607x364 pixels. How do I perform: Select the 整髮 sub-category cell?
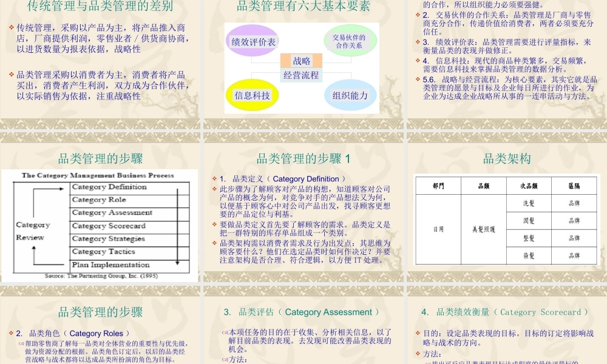(x=529, y=238)
